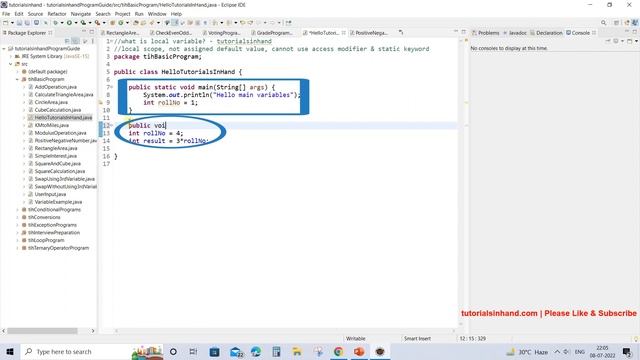
Task: Click Collapse All in Package Explorer
Action: tap(67, 41)
